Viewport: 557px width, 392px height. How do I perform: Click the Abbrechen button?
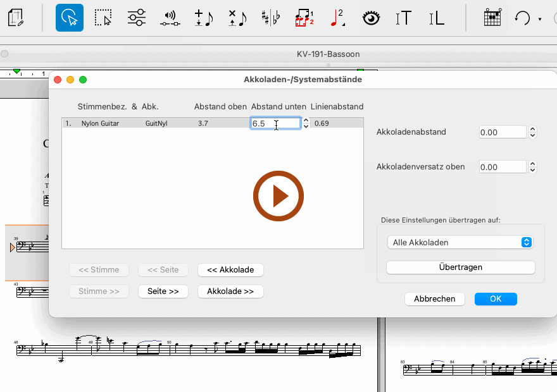434,299
